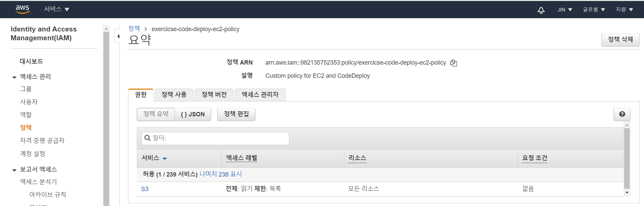Click the 정책 편집 button
Viewport: 644px width, 206px height.
pos(236,114)
